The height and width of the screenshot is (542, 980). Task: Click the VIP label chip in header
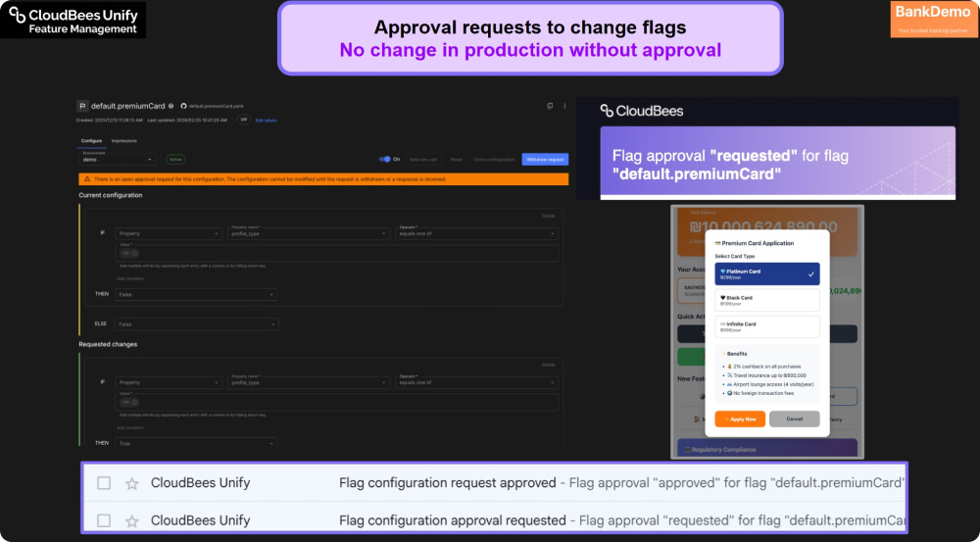click(x=244, y=120)
